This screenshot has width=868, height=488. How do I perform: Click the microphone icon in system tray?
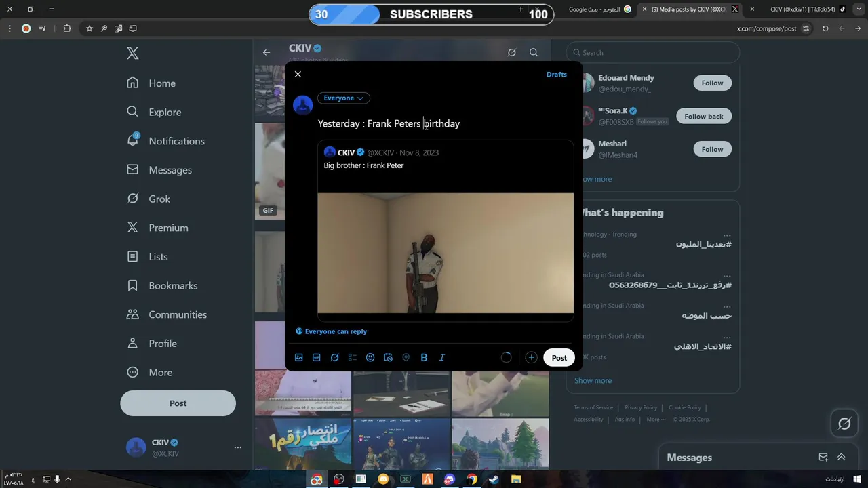pyautogui.click(x=57, y=479)
